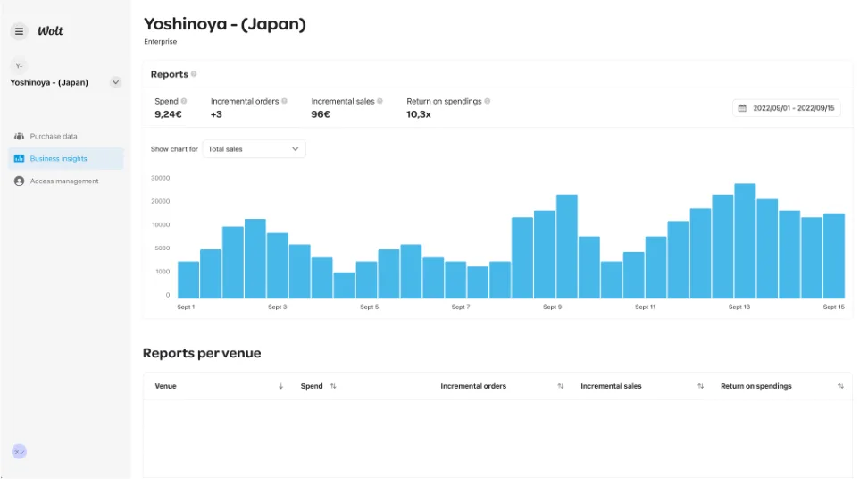868x479 pixels.
Task: Open Business insights in the sidebar
Action: coord(66,158)
